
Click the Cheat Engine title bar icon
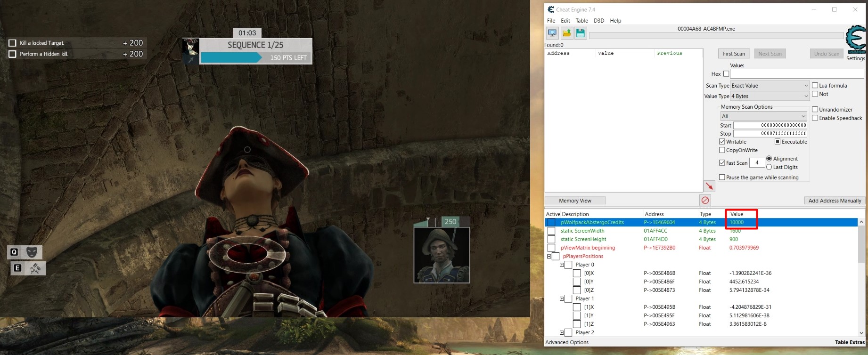(551, 9)
